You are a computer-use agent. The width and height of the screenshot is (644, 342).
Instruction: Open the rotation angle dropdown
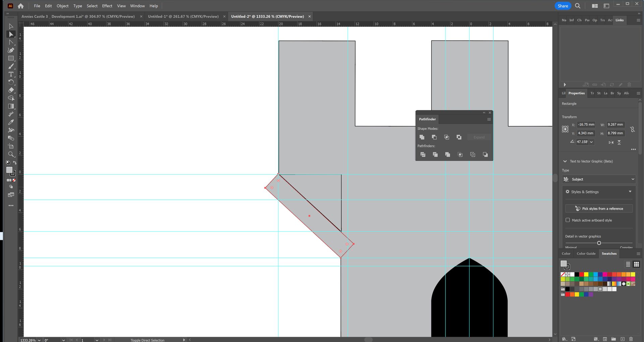[x=591, y=142]
